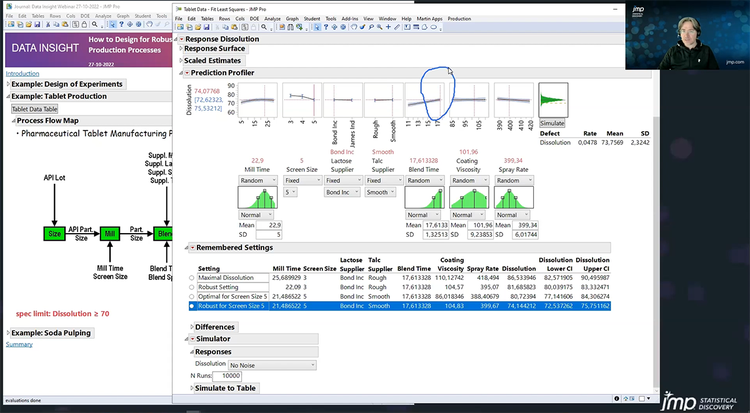The height and width of the screenshot is (413, 750).
Task: Click the red triangle next to Remembered Settings
Action: point(191,246)
